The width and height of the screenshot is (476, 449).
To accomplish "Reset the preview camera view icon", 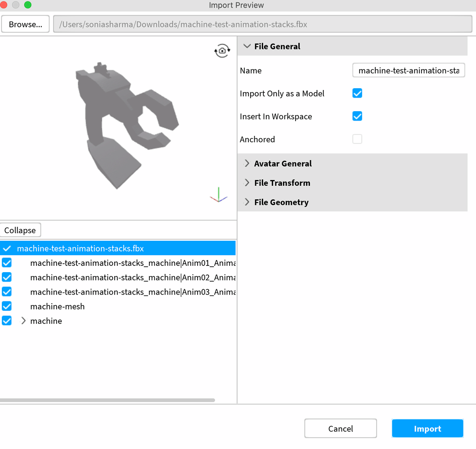I will [222, 51].
